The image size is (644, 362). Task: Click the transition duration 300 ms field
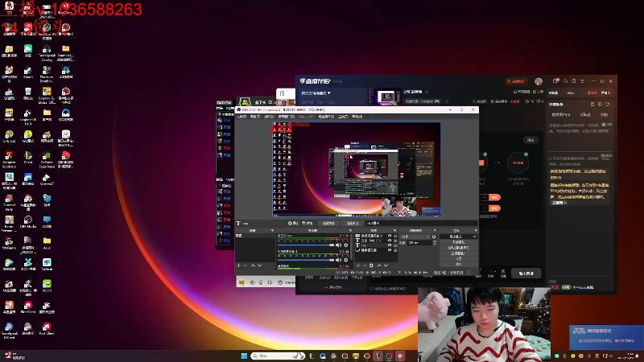[419, 243]
